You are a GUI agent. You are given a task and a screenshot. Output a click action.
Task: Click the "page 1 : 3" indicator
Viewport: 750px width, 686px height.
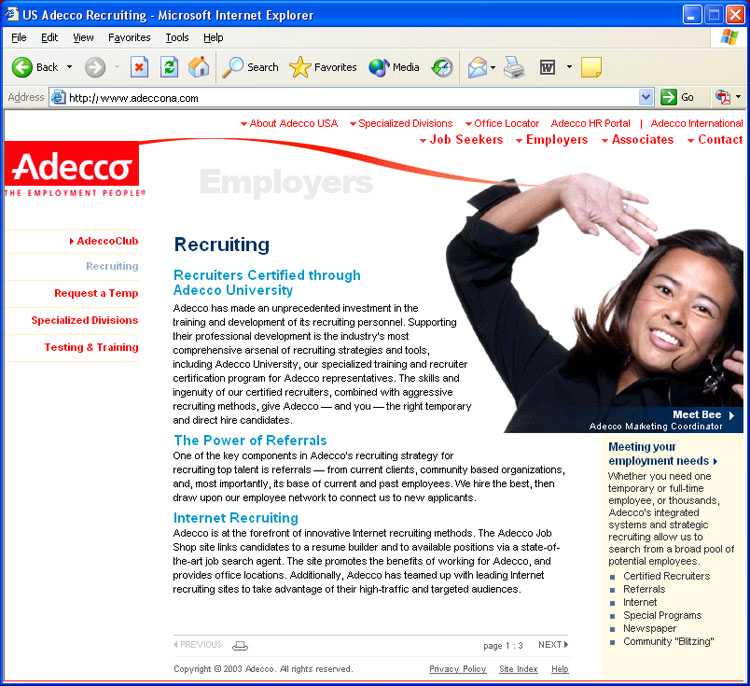coord(503,646)
